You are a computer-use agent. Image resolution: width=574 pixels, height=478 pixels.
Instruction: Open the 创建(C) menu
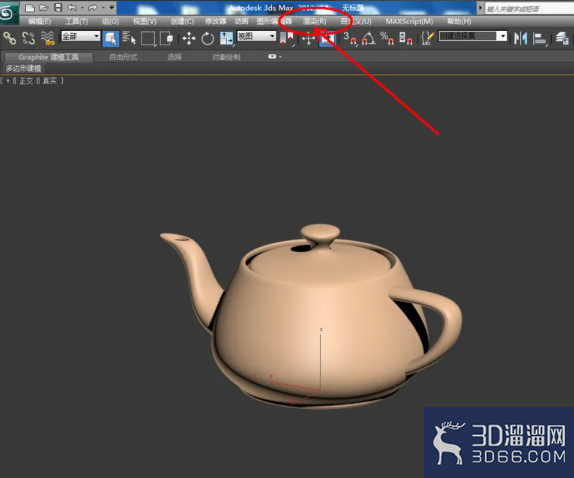(182, 21)
